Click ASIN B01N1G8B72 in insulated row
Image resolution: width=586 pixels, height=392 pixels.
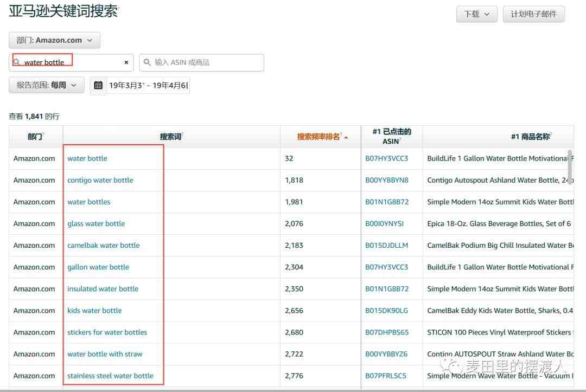pyautogui.click(x=387, y=288)
